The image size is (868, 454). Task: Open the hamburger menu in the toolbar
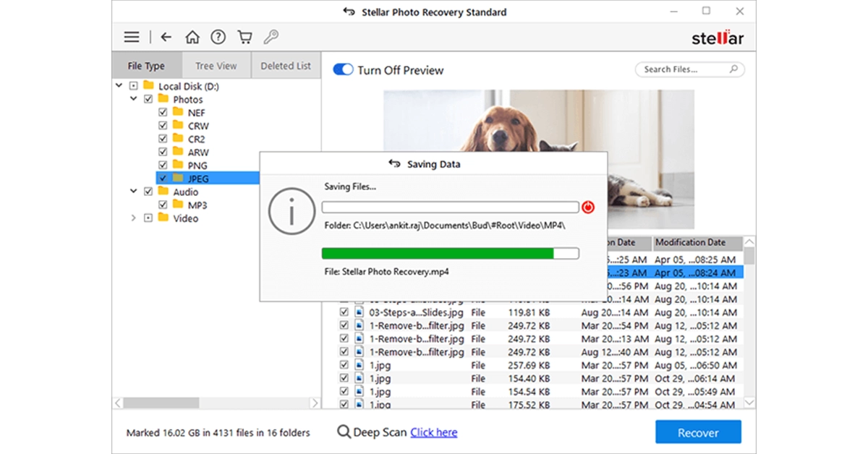click(x=132, y=37)
